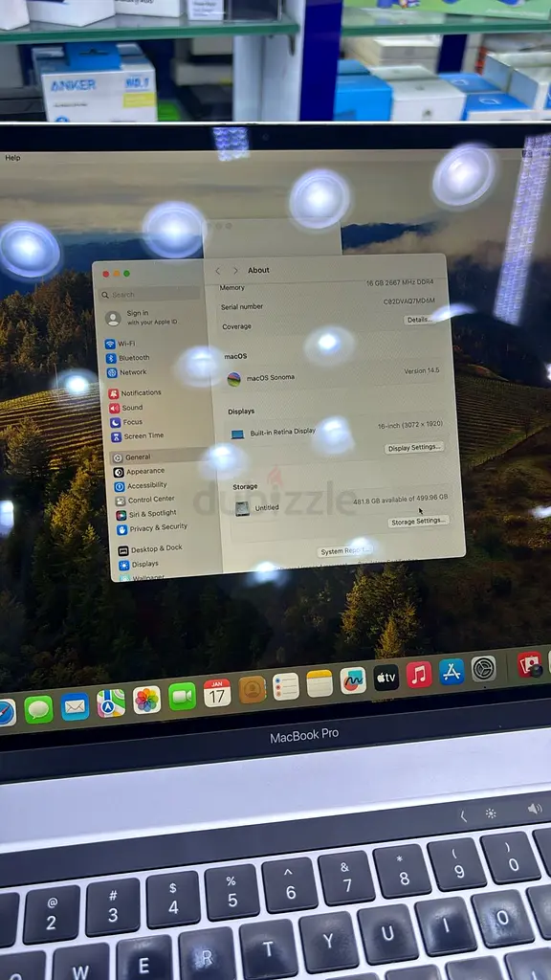The image size is (551, 980).
Task: Open Accessibility settings
Action: pyautogui.click(x=141, y=485)
